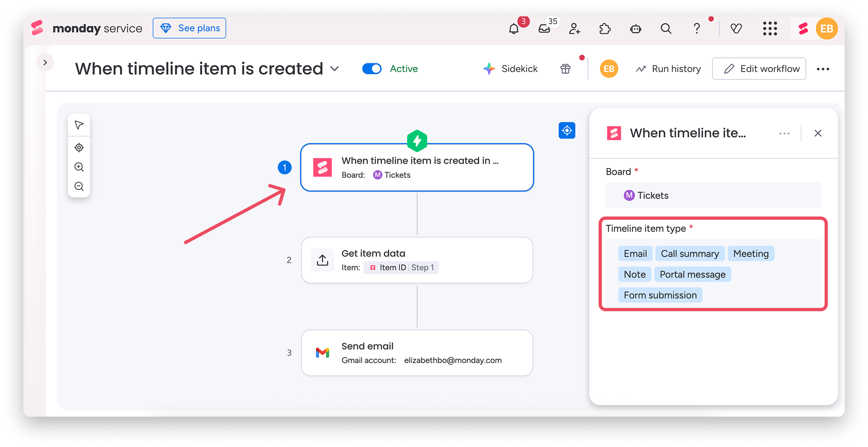868x447 pixels.
Task: Toggle the Active workflow switch
Action: (x=372, y=69)
